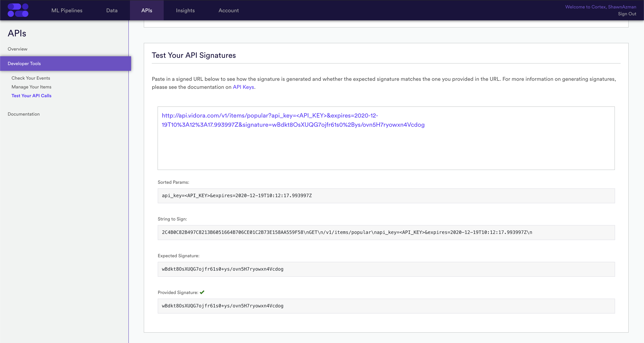
Task: Open Manage Your Items
Action: click(x=31, y=87)
